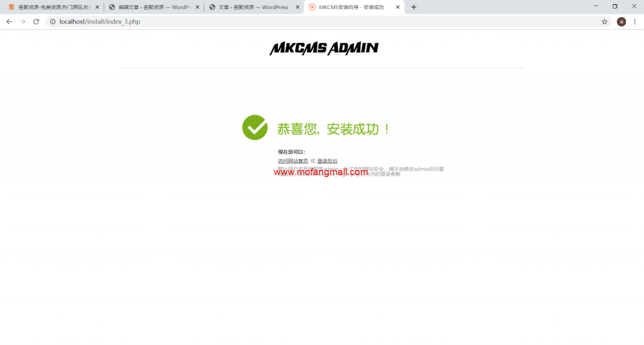Reload the page with the refresh icon
This screenshot has height=345, width=644.
click(36, 22)
